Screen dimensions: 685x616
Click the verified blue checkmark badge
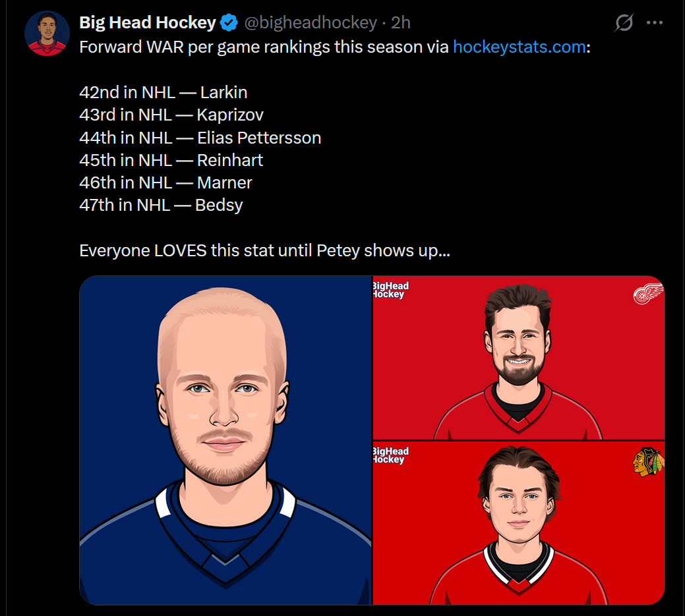228,22
